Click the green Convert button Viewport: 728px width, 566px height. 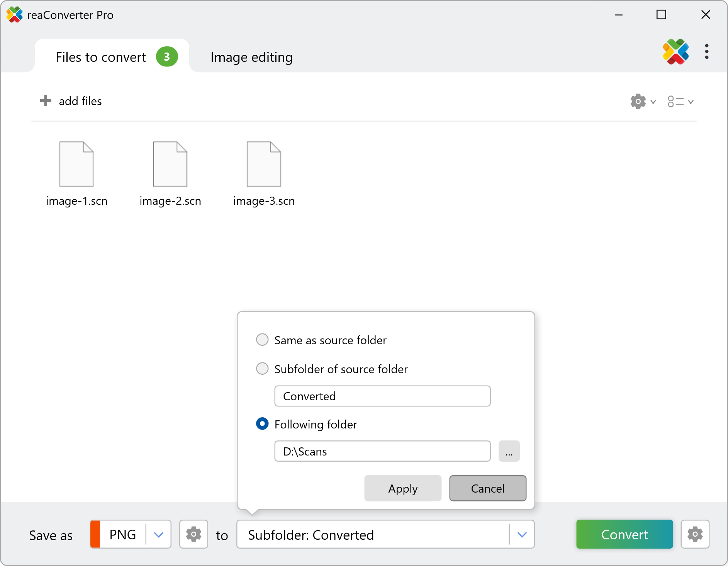point(624,534)
